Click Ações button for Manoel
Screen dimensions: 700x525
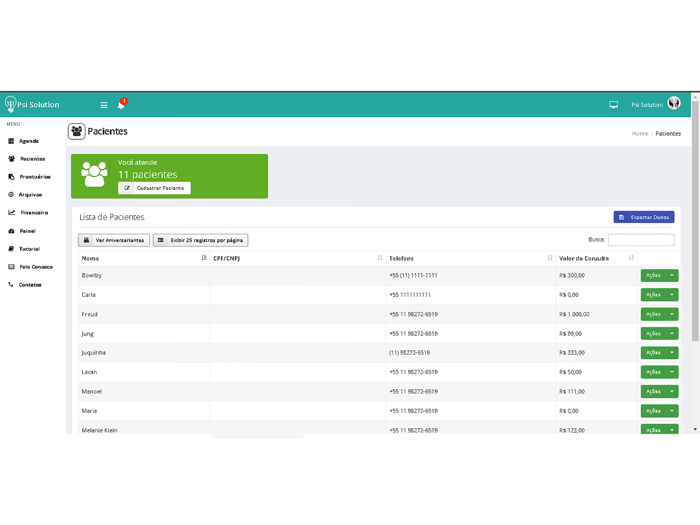coord(653,392)
